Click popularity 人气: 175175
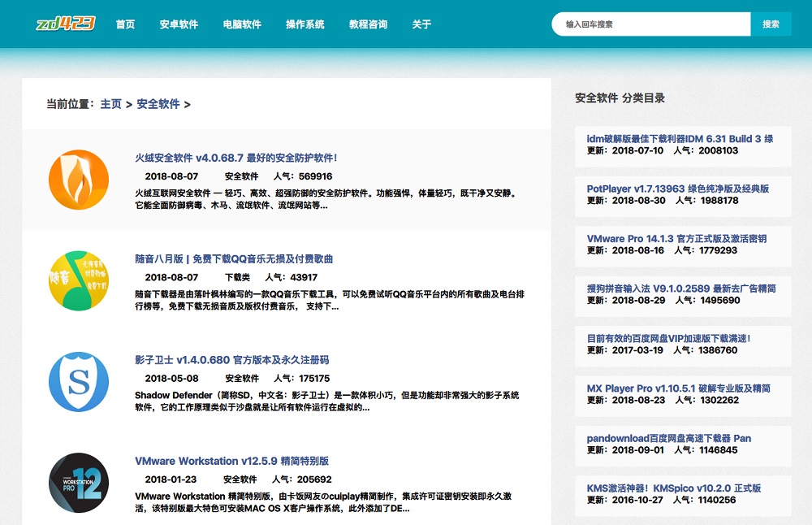 tap(302, 379)
